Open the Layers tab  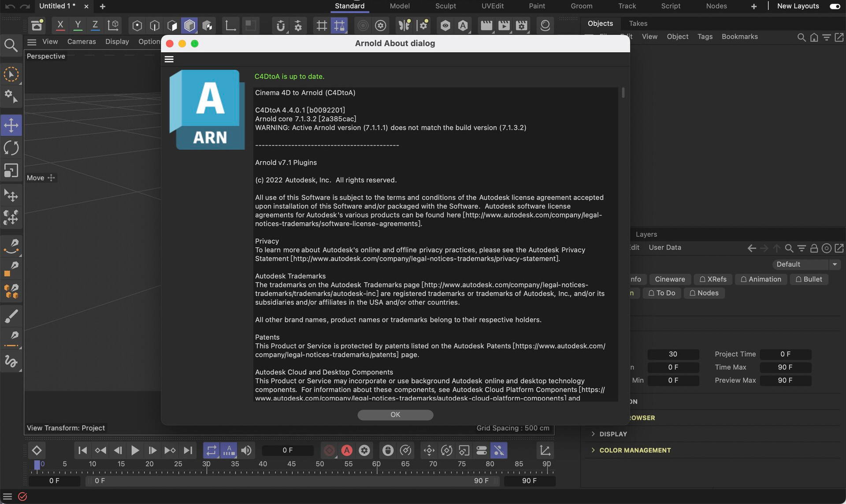pos(646,234)
